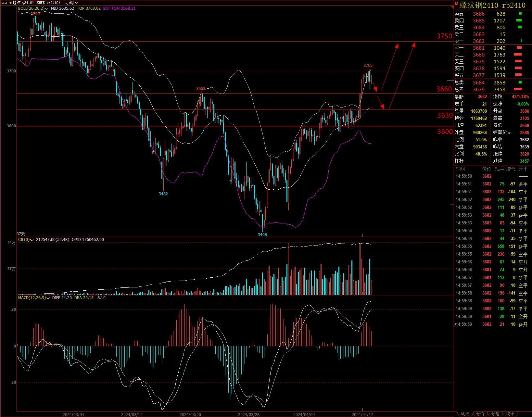Screen dimensions: 532x417
Task: Click the 卖三 price 3684
Action: [x=479, y=28]
